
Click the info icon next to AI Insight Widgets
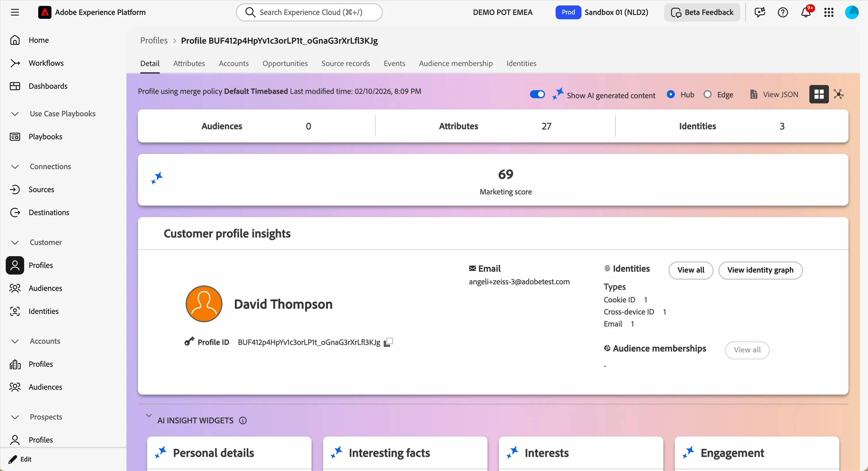point(243,420)
